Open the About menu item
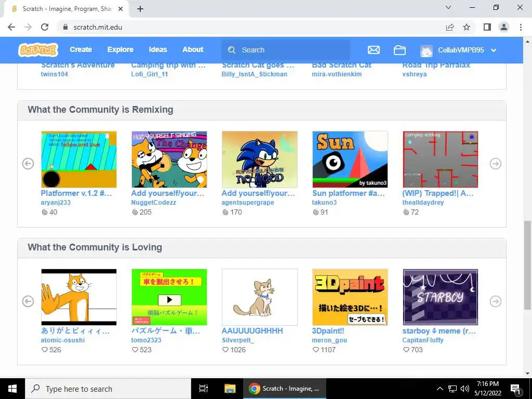 [x=193, y=49]
